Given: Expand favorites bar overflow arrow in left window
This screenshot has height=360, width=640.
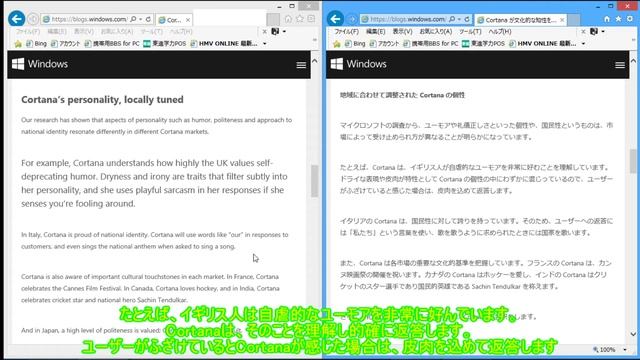Looking at the screenshot, I should pyautogui.click(x=264, y=44).
